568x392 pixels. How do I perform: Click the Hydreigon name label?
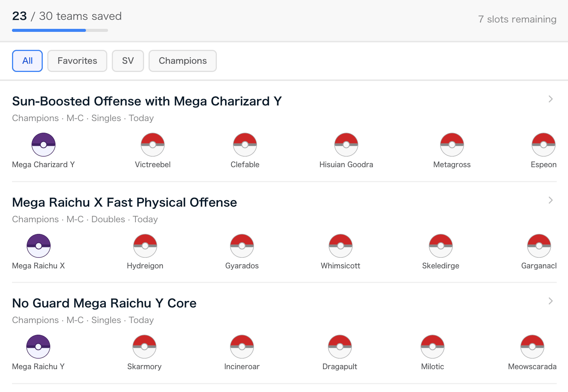coord(145,266)
